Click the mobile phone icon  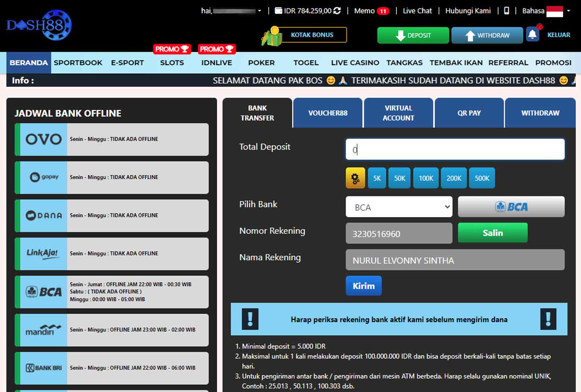tap(507, 11)
